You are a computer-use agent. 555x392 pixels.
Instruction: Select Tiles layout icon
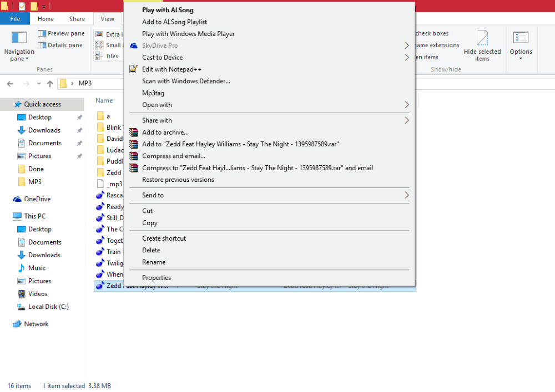coord(99,56)
